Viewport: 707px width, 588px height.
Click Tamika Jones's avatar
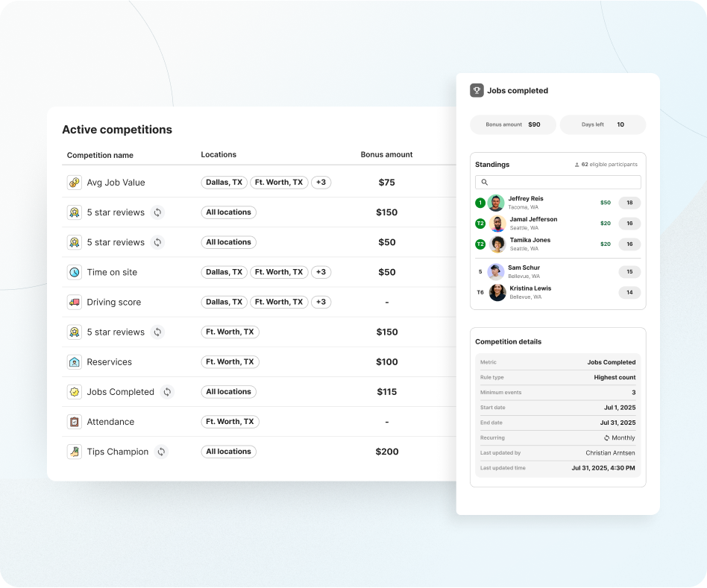(x=497, y=244)
